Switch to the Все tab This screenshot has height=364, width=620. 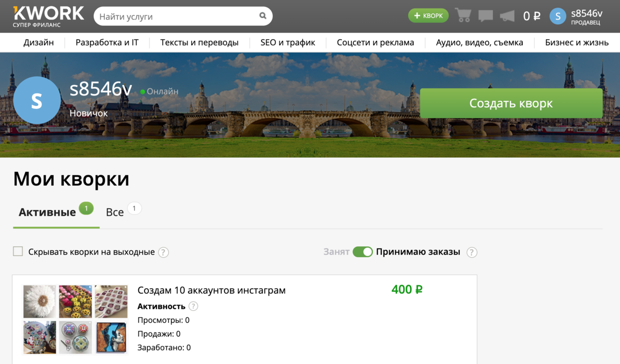coord(115,212)
